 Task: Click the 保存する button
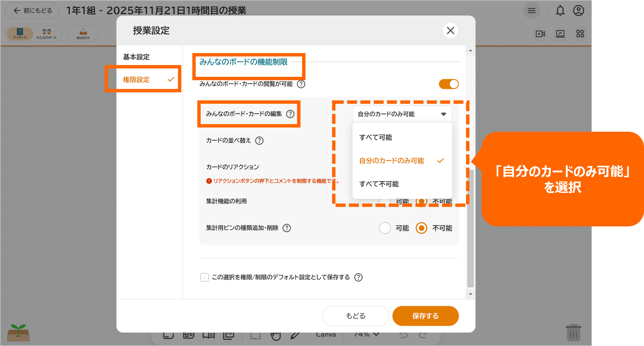(x=425, y=316)
